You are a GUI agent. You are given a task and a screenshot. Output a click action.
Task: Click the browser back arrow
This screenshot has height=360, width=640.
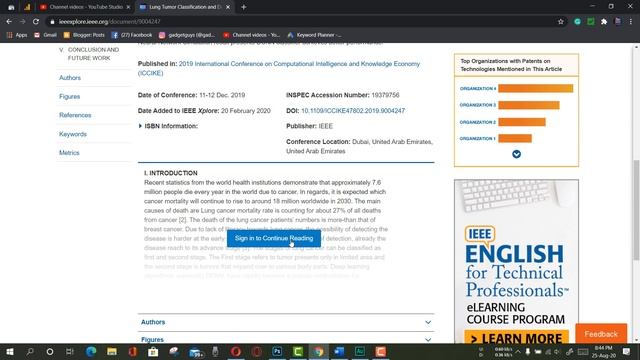[9, 21]
